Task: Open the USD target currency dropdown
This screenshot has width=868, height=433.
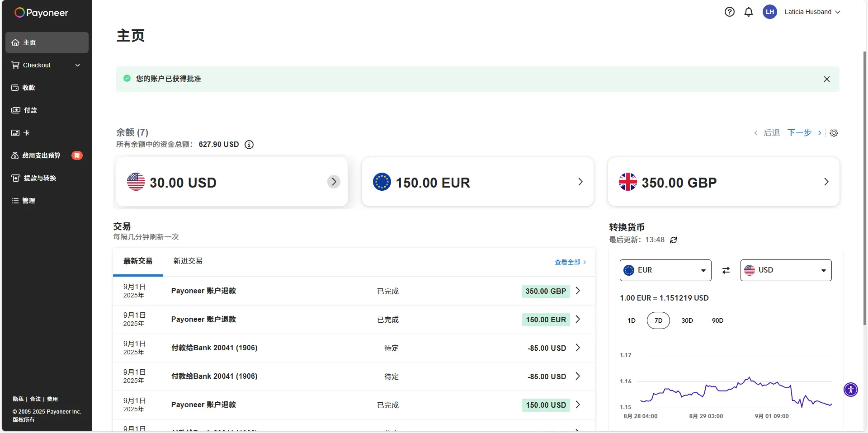Action: coord(786,270)
